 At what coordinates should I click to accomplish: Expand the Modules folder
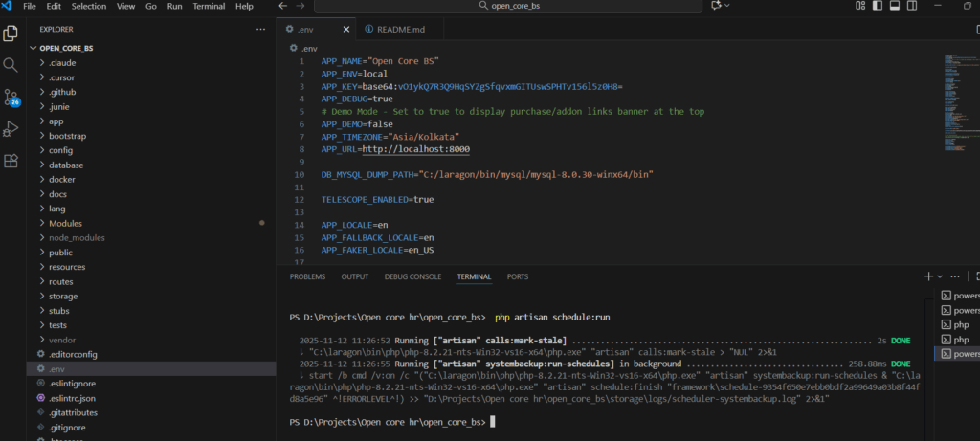(65, 223)
